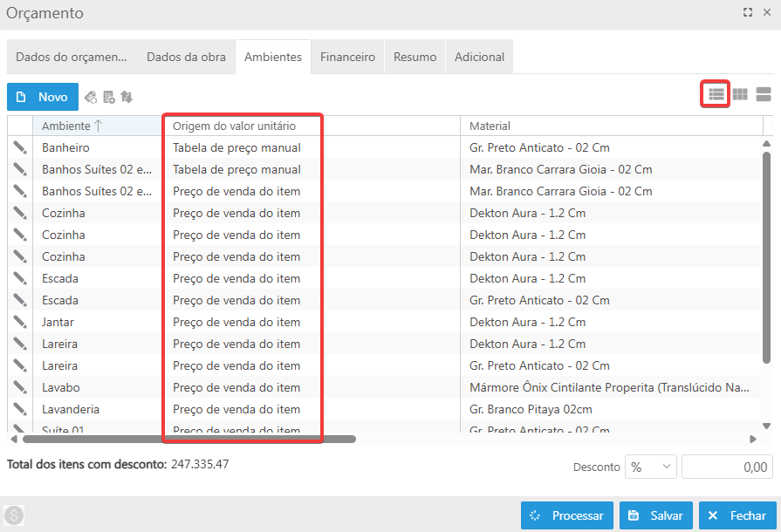Click the pencil icon for Lavanderia
Screen dimensions: 781x532
click(x=20, y=409)
